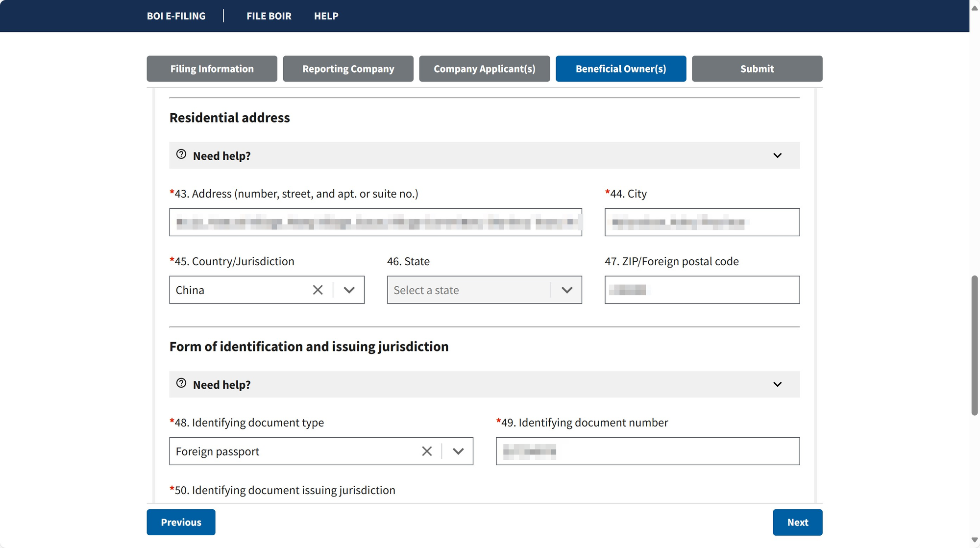Open Country/Jurisdiction dropdown arrow

pyautogui.click(x=349, y=290)
